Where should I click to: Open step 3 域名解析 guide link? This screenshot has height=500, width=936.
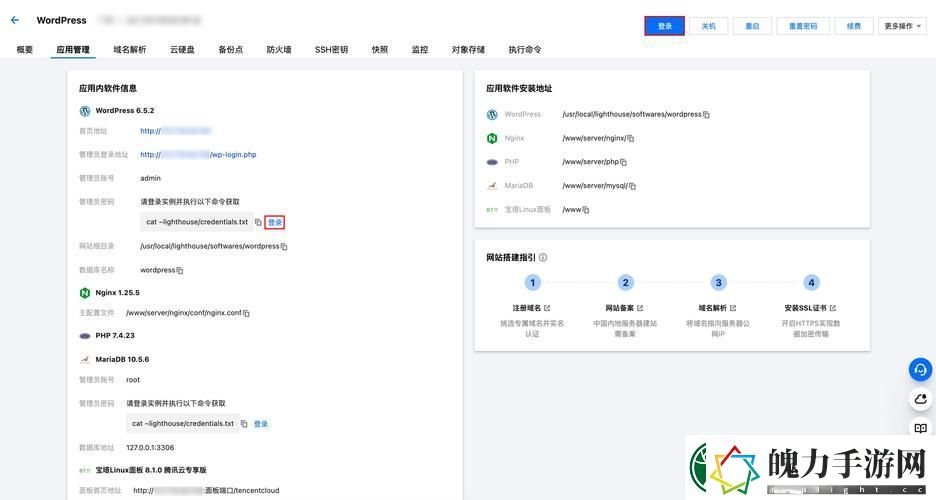tap(717, 308)
